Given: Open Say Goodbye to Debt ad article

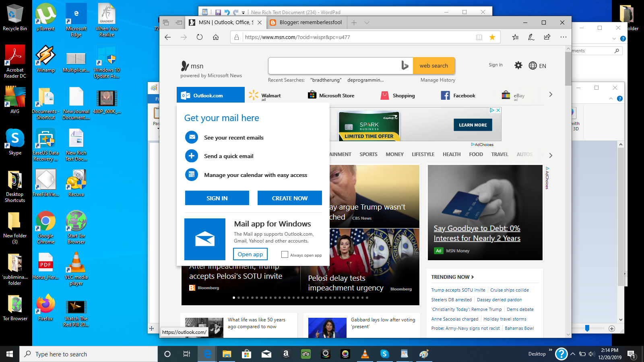Looking at the screenshot, I should (485, 213).
